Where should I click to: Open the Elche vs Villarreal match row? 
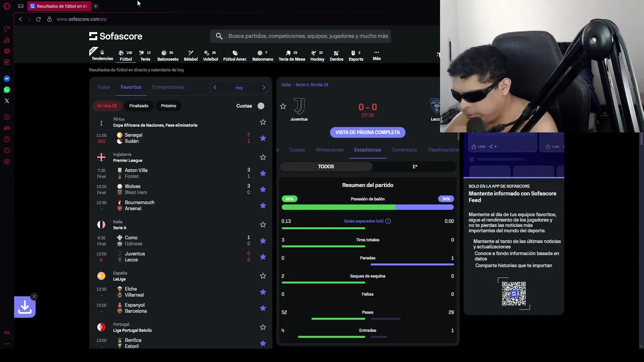(x=181, y=292)
